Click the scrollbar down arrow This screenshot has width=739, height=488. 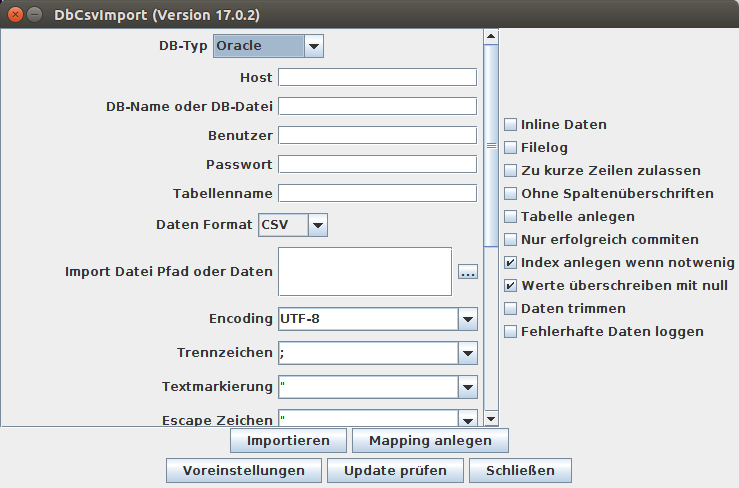tap(491, 418)
